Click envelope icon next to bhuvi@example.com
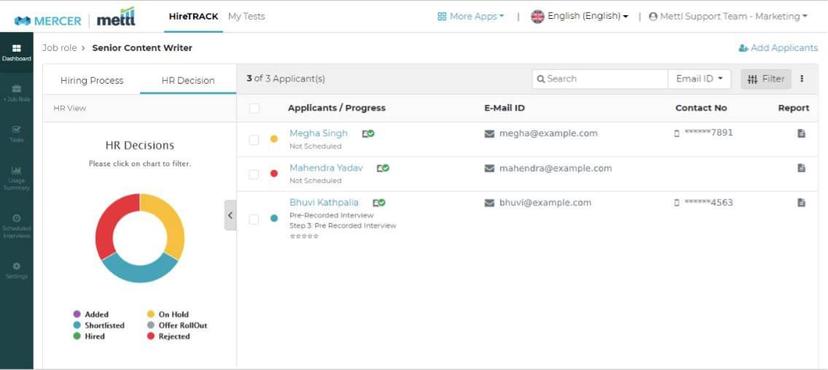 point(489,203)
